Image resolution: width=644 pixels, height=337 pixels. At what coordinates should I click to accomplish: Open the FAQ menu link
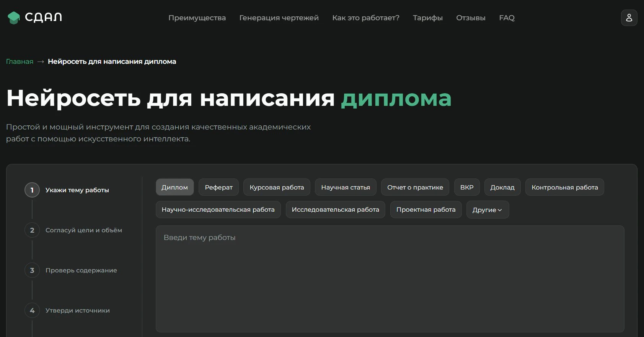[507, 18]
